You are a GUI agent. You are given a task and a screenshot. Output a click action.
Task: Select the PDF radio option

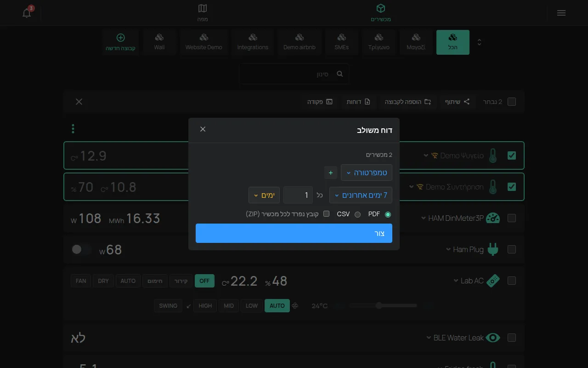coord(388,214)
